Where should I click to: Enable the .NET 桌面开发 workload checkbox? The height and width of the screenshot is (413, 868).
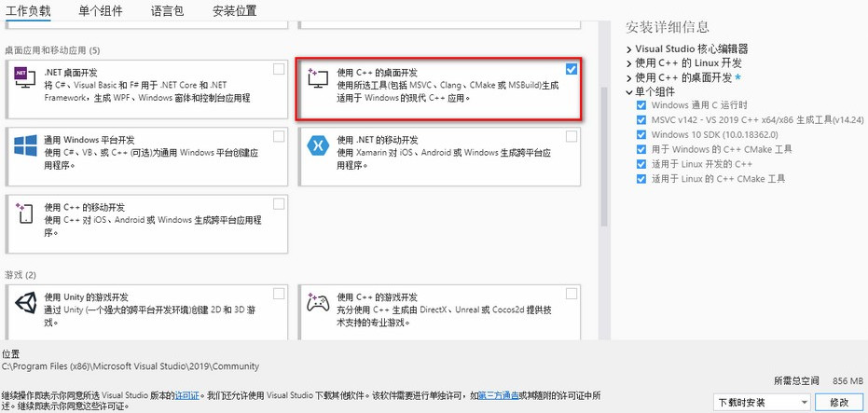[x=279, y=69]
